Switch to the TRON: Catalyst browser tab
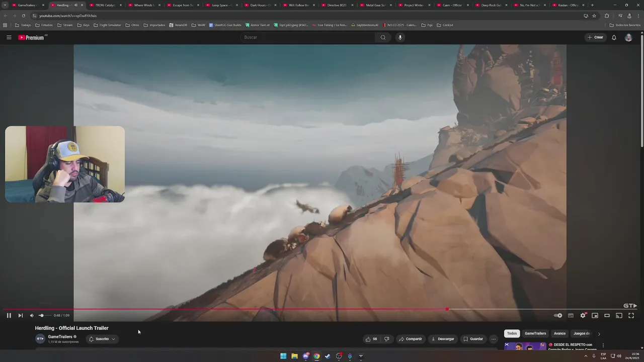 pos(105,5)
